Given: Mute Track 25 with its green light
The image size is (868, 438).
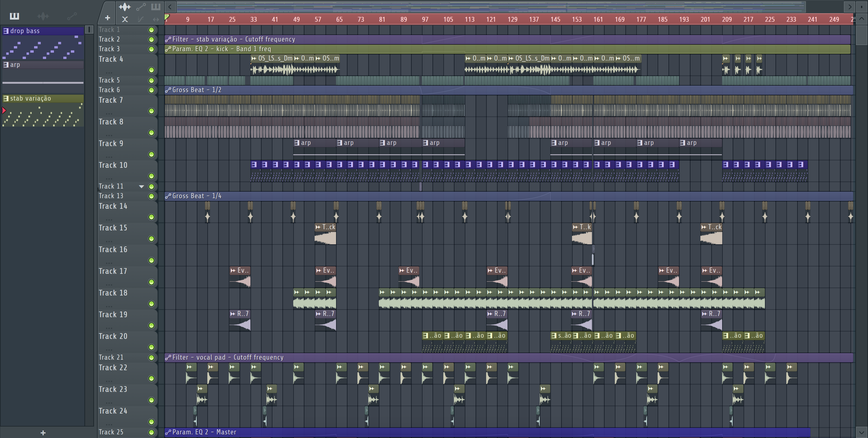Looking at the screenshot, I should [x=152, y=432].
